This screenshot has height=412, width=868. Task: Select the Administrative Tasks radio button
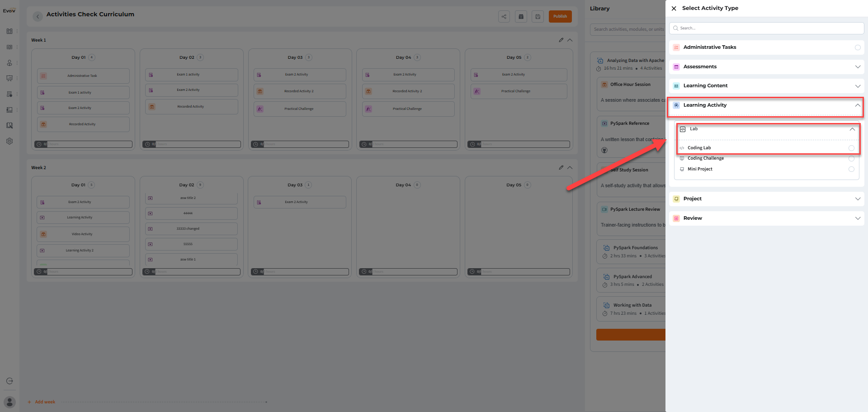(x=858, y=47)
